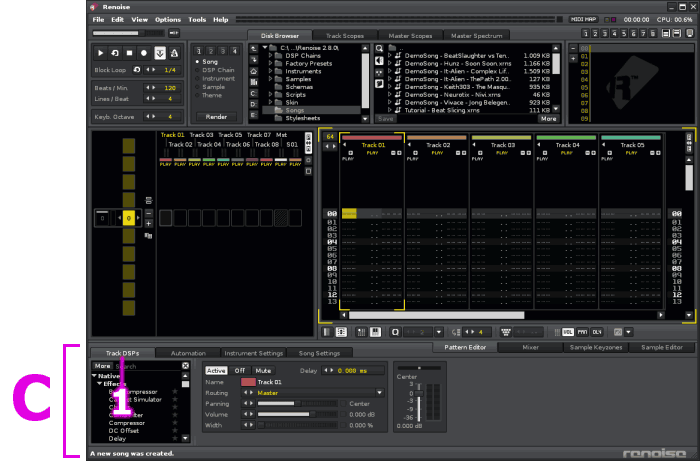Expand the DSP Chains folder
The width and height of the screenshot is (700, 461).
pos(270,56)
